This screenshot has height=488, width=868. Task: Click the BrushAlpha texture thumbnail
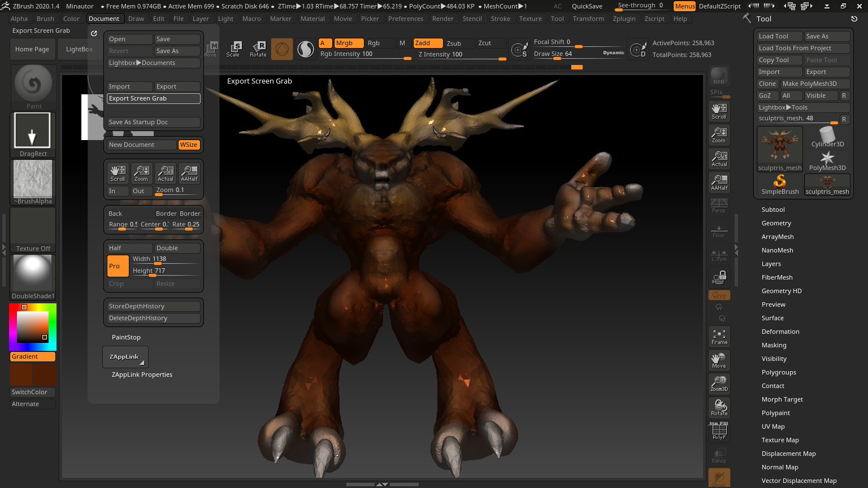tap(33, 182)
